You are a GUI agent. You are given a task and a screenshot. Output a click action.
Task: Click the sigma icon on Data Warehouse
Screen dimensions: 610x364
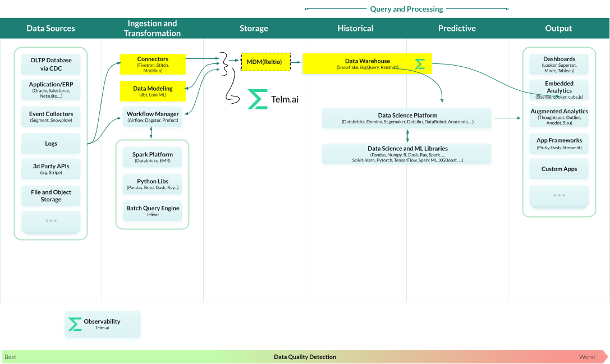[x=420, y=64]
